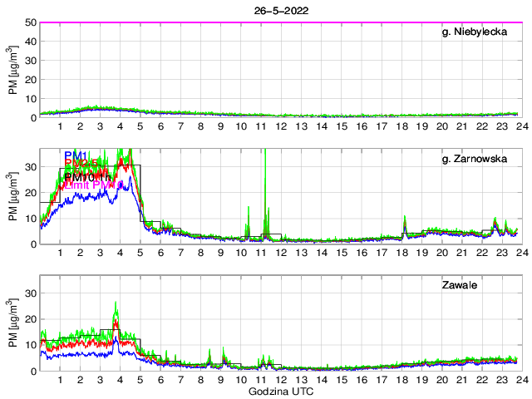The width and height of the screenshot is (532, 399).
Task: Select hour 1 tick under the Niebylecka plot
Action: click(x=60, y=126)
